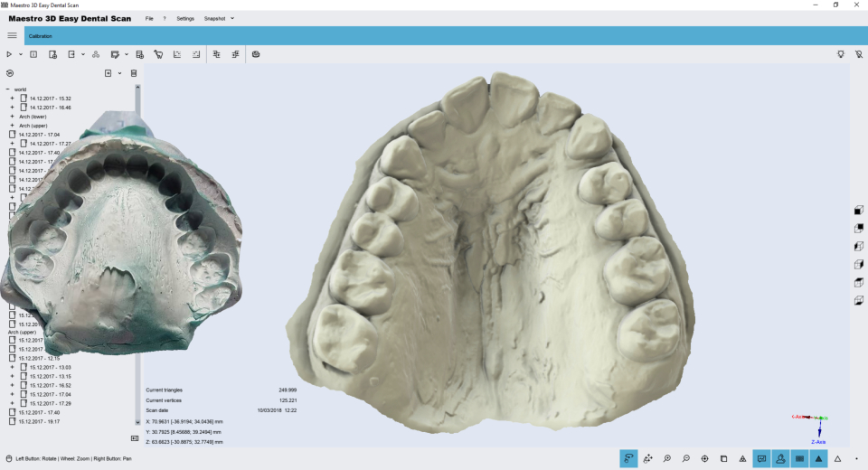
Task: Switch to back view cube icon
Action: tap(859, 228)
